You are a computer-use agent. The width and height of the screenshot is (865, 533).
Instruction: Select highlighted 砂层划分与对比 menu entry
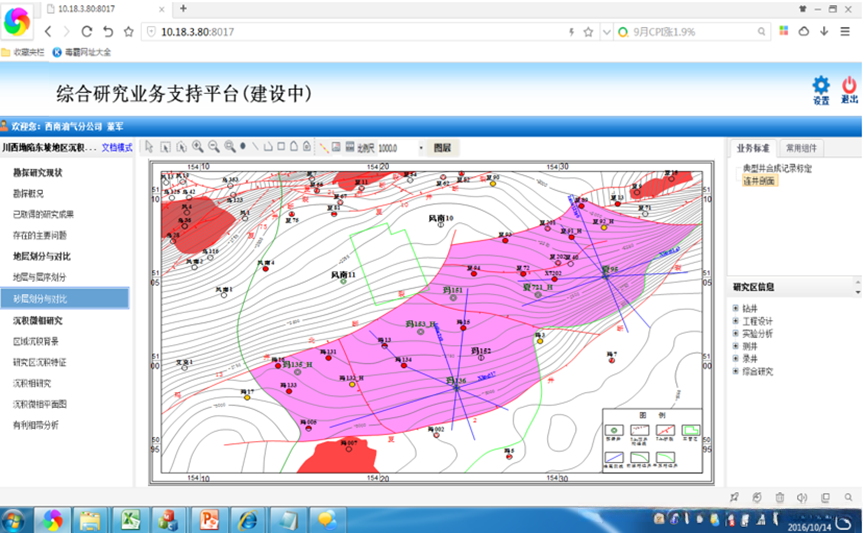click(65, 299)
